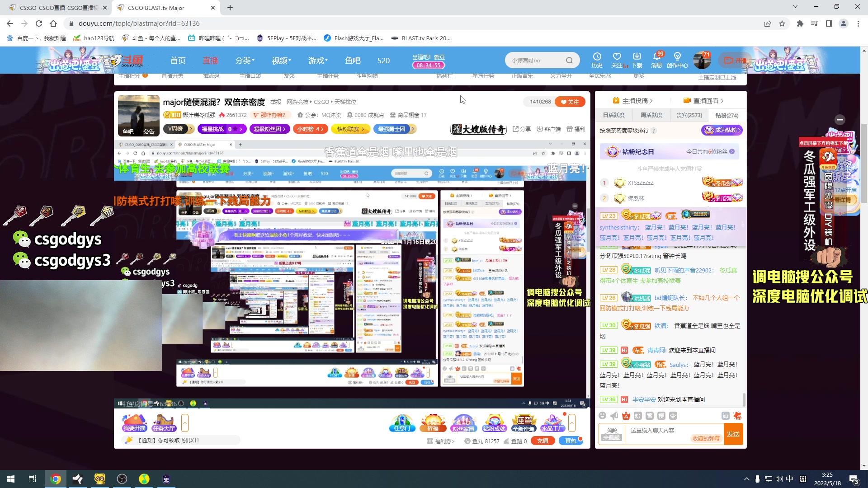
Task: Open the 分类 dropdown in top navigation
Action: (x=245, y=61)
